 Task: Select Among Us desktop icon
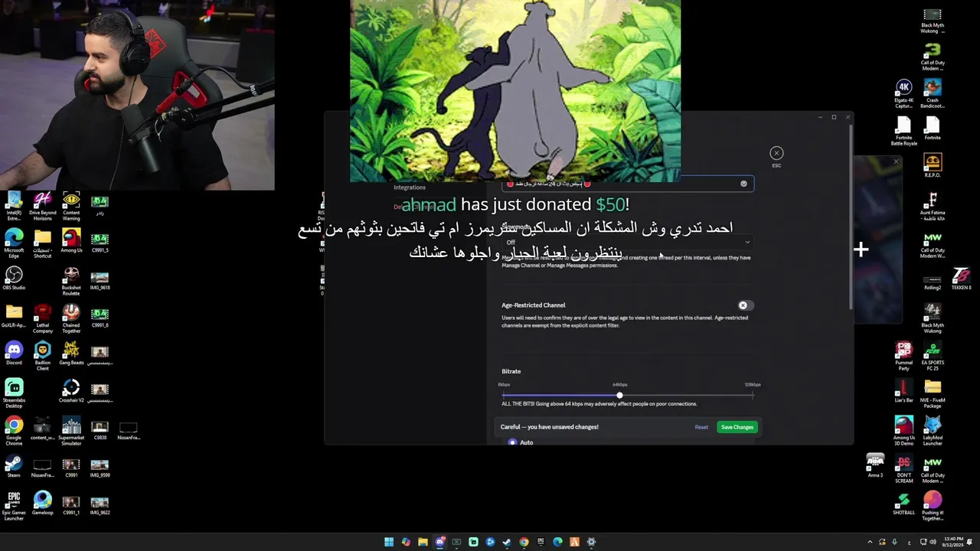pos(71,240)
